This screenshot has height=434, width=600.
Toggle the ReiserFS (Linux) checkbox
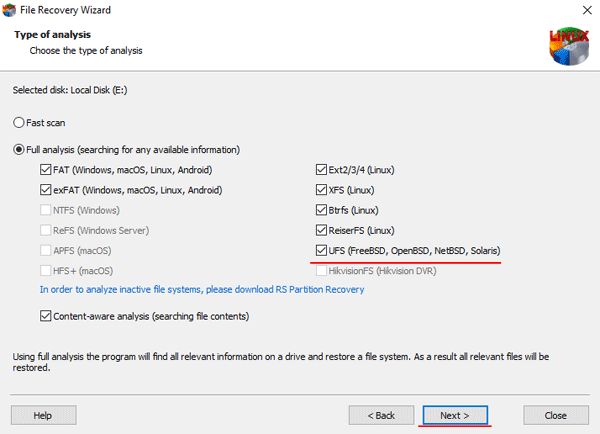point(321,230)
